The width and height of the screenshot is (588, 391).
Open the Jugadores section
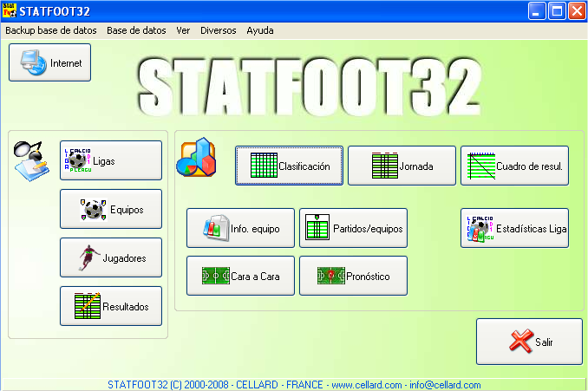click(x=111, y=257)
